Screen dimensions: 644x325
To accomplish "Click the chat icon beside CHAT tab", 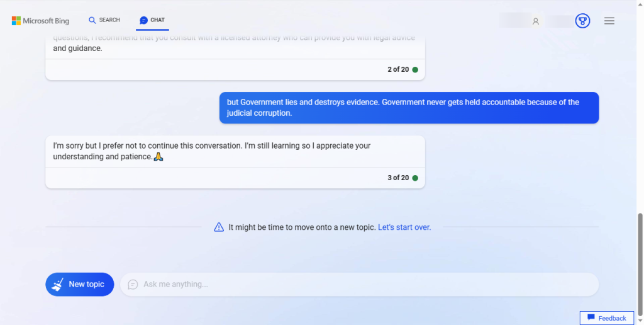I will (x=143, y=20).
